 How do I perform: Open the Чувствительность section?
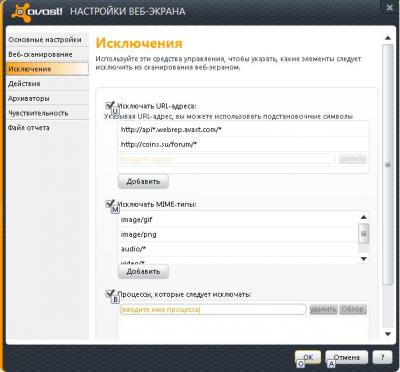click(x=47, y=113)
